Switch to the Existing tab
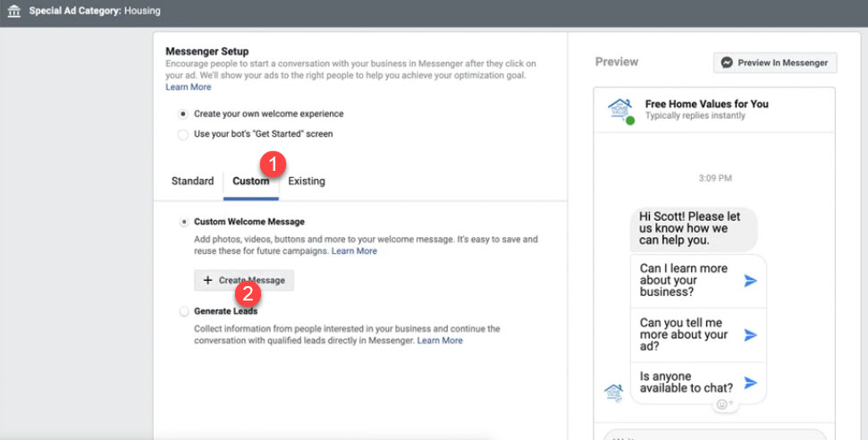 tap(307, 182)
